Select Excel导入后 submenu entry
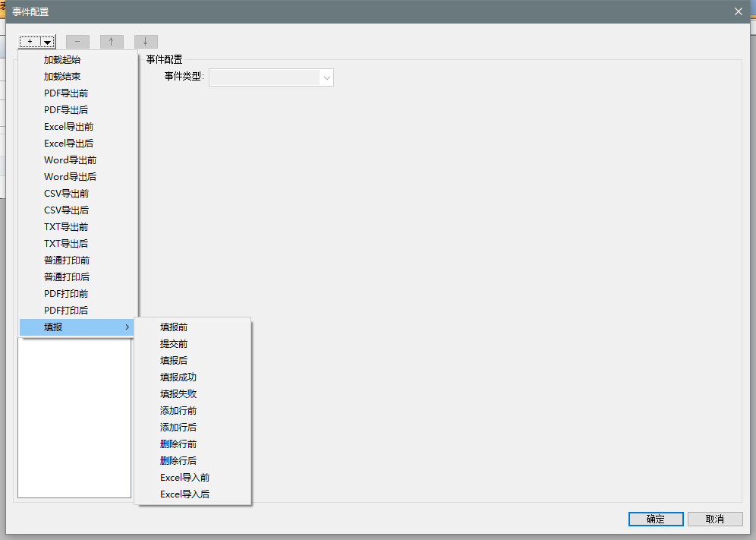 pos(184,494)
